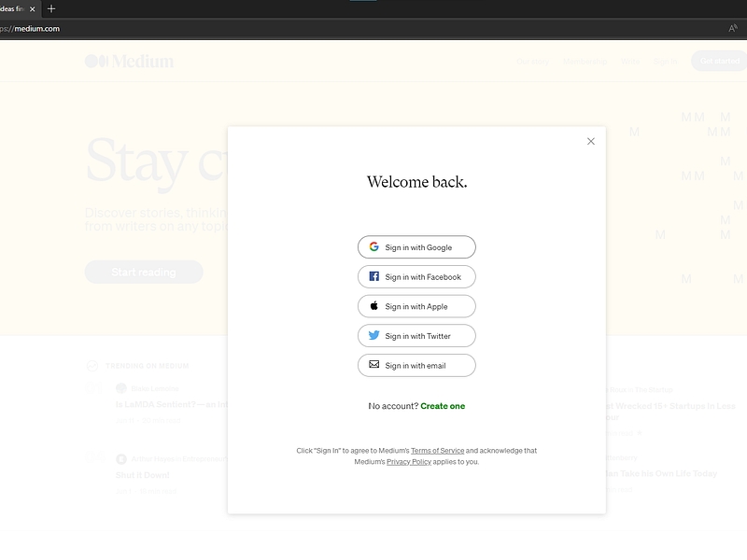Click the Twitter bird icon
The image size is (747, 560).
(x=373, y=336)
